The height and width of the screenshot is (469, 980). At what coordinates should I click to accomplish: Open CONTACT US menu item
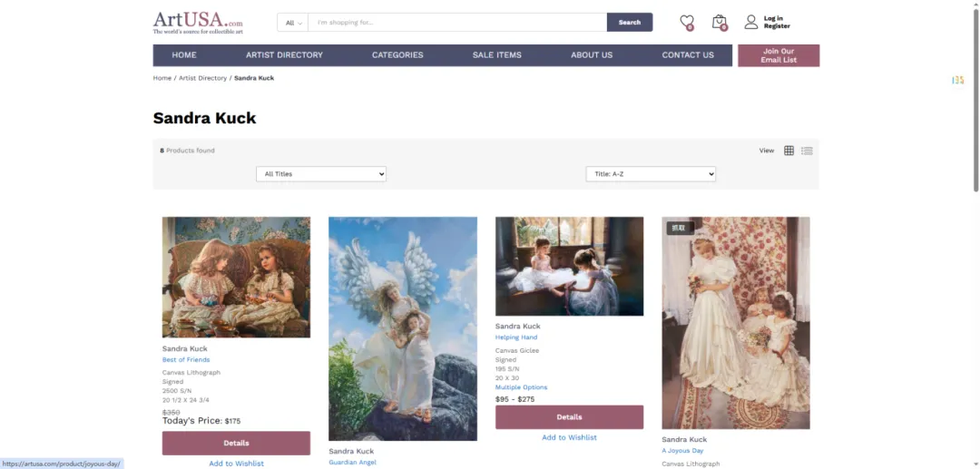point(688,55)
